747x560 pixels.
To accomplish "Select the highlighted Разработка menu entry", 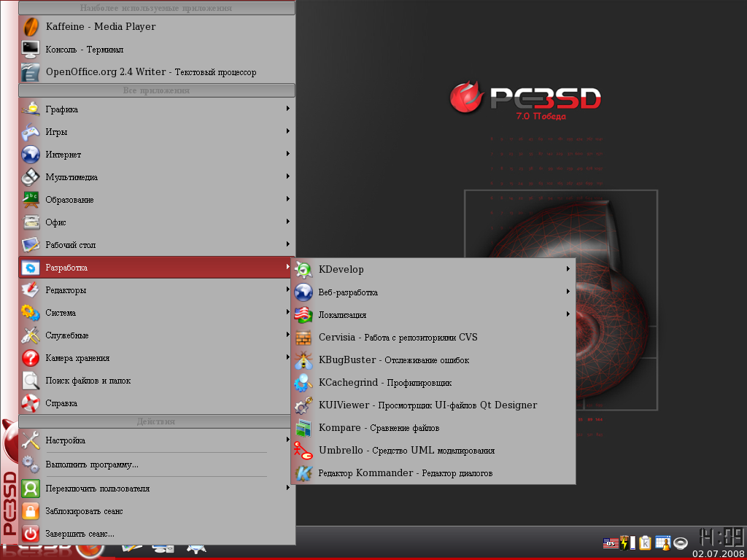I will point(155,268).
